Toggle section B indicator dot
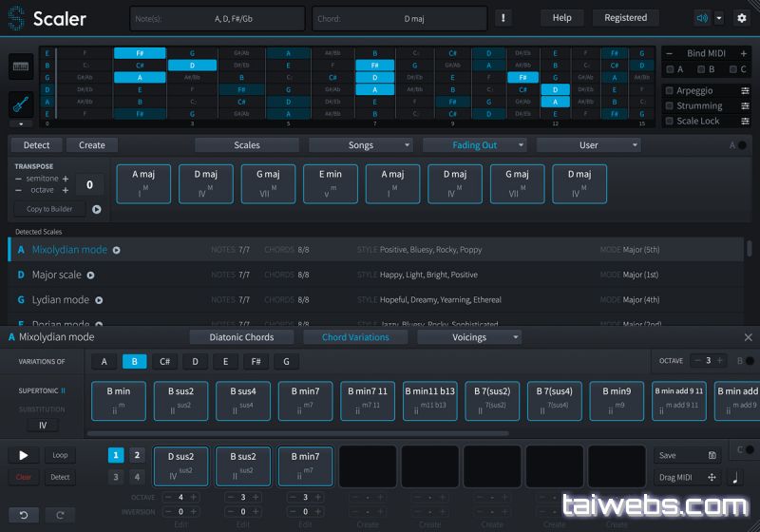The image size is (760, 532). pyautogui.click(x=750, y=361)
